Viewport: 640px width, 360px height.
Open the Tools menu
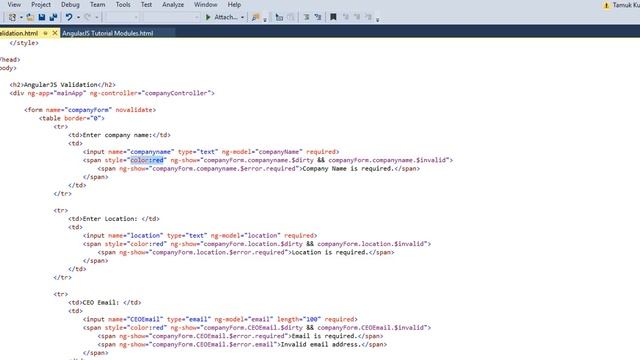tap(123, 4)
